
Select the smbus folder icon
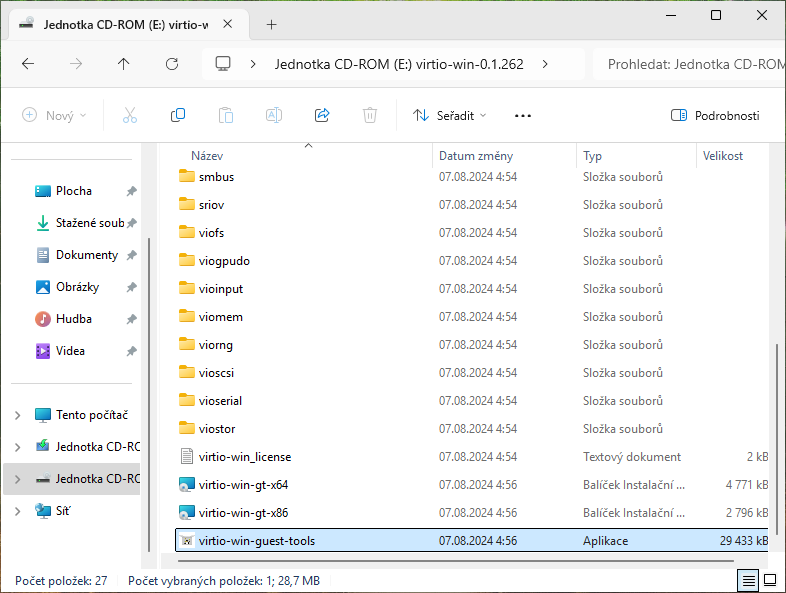(x=187, y=176)
